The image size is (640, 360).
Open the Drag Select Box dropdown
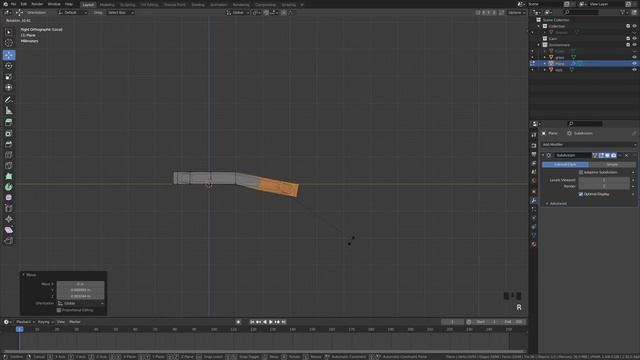120,13
